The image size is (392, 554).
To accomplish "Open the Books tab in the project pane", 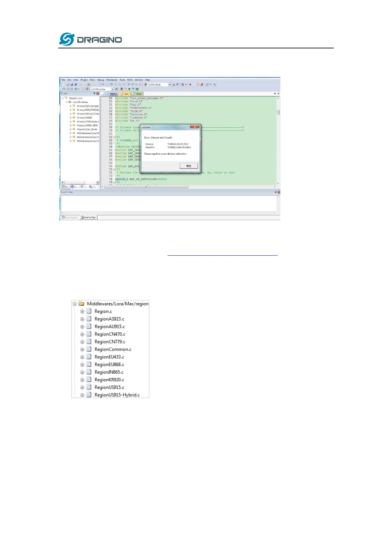I will [74, 187].
